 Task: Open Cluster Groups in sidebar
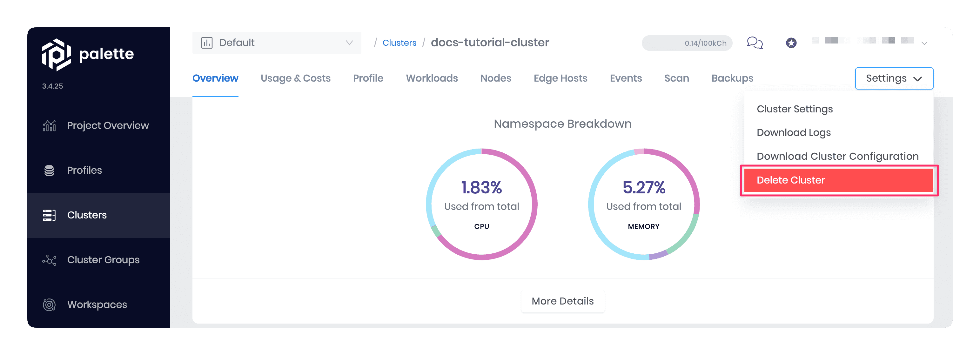[x=98, y=260]
